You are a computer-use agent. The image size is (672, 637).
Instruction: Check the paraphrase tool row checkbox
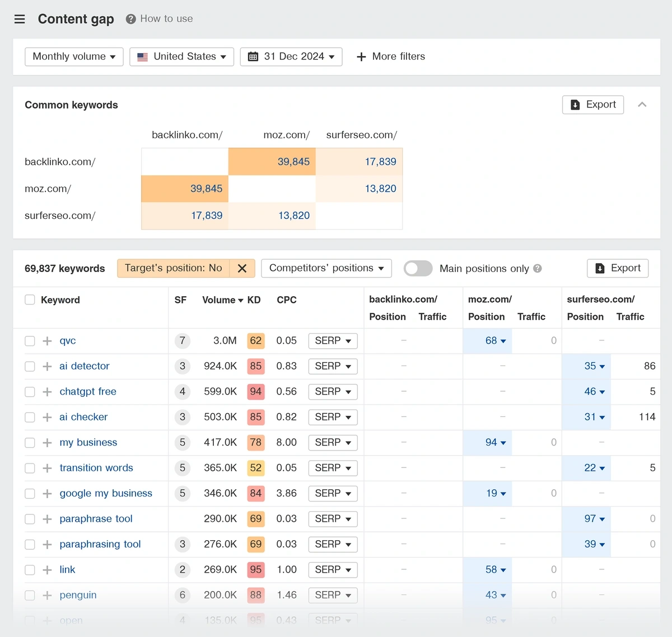(x=30, y=519)
